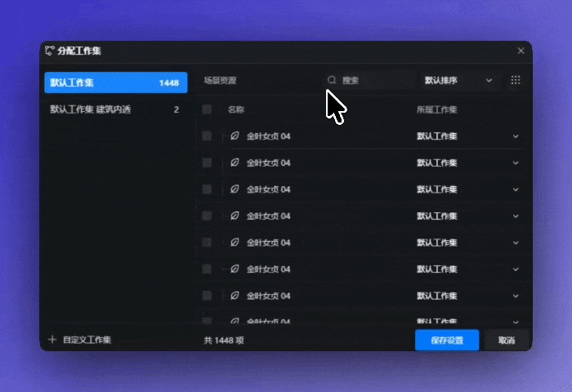Screen dimensions: 572x392
Task: Add a workset via 自定义工作集
Action: (79, 340)
